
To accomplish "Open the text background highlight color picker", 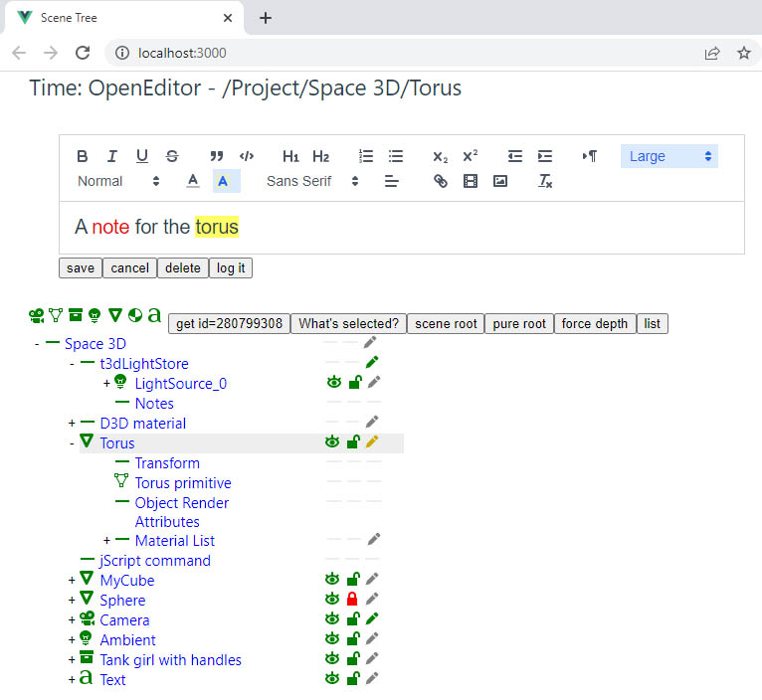I will coord(223,181).
